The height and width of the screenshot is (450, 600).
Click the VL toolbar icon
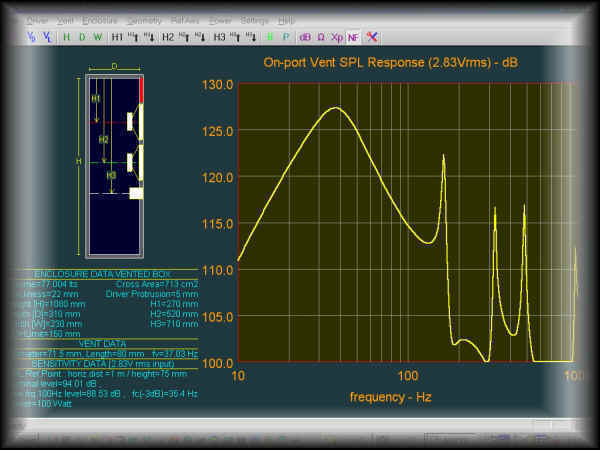pyautogui.click(x=47, y=37)
